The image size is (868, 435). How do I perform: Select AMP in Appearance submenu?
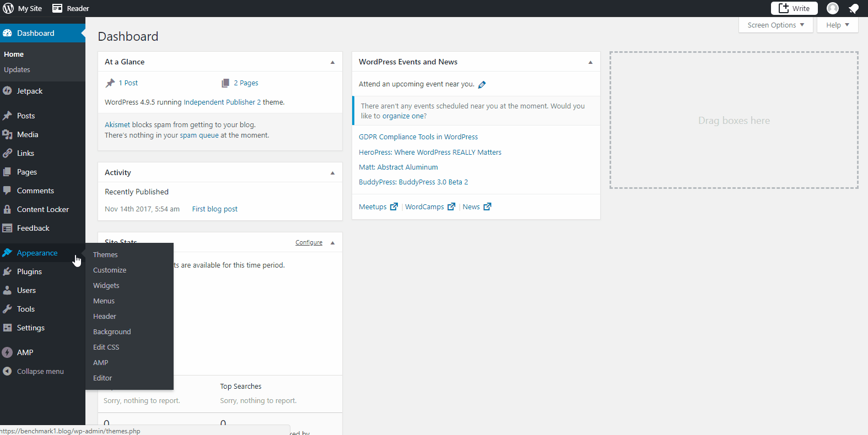point(101,362)
